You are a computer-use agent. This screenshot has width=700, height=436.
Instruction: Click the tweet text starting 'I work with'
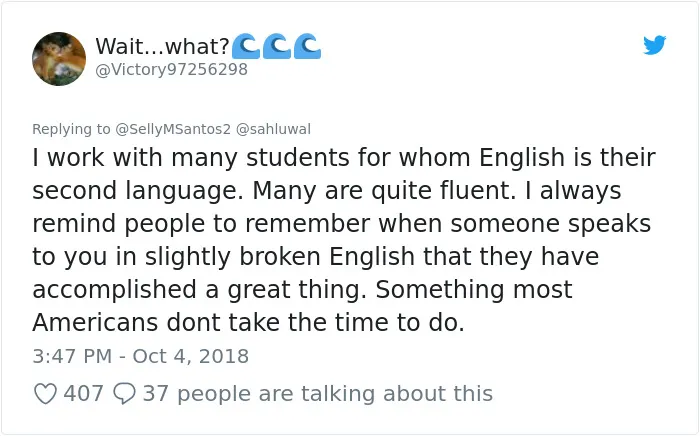click(344, 240)
